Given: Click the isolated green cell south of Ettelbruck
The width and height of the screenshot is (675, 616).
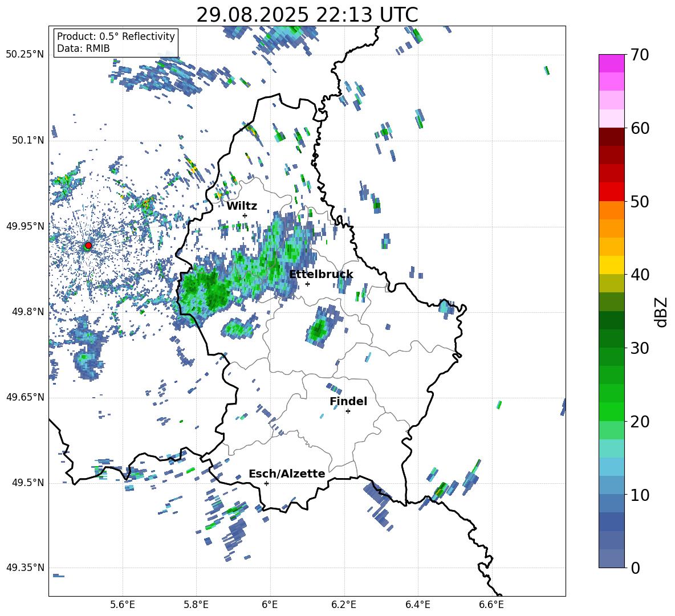Looking at the screenshot, I should pyautogui.click(x=319, y=329).
